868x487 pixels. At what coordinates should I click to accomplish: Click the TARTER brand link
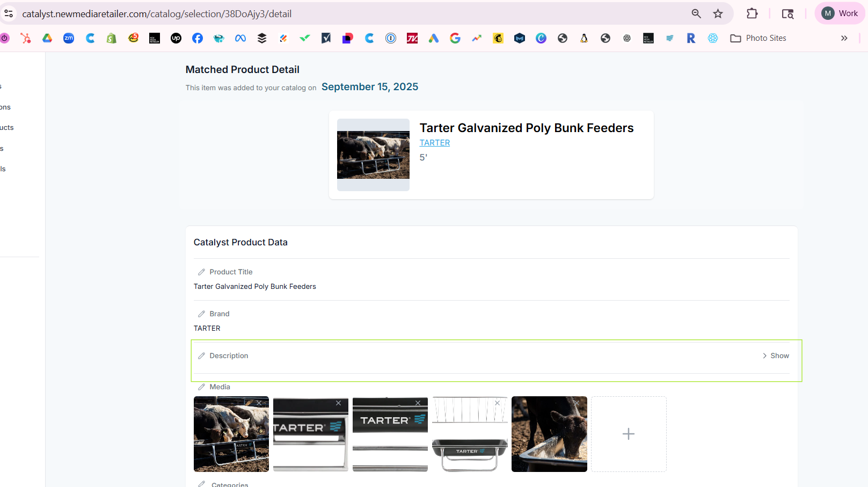435,143
